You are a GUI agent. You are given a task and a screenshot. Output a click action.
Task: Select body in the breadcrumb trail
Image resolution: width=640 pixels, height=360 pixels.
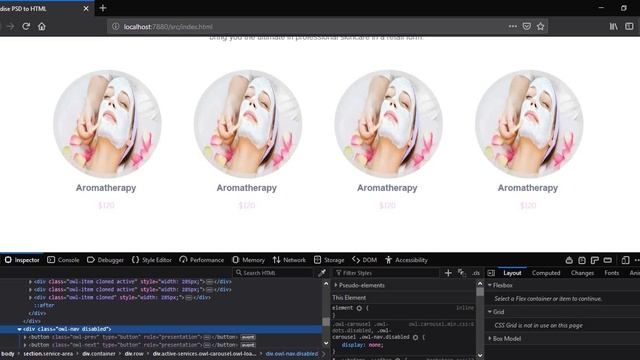(8, 353)
